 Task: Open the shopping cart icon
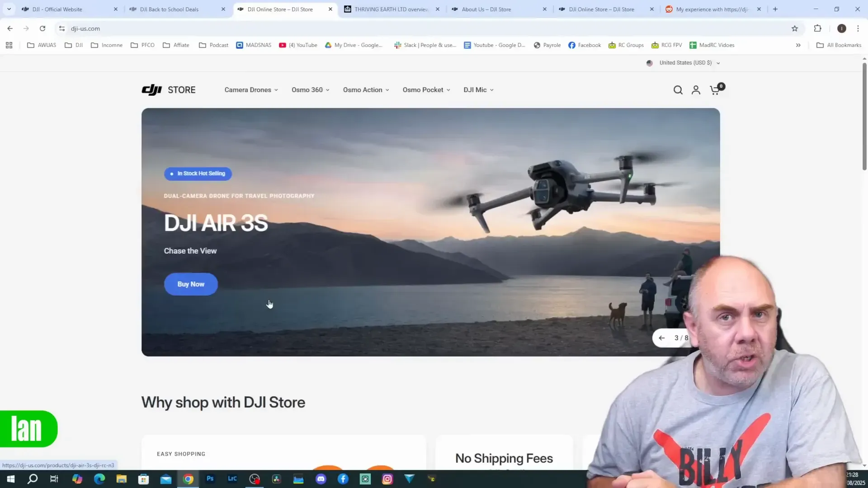(715, 90)
